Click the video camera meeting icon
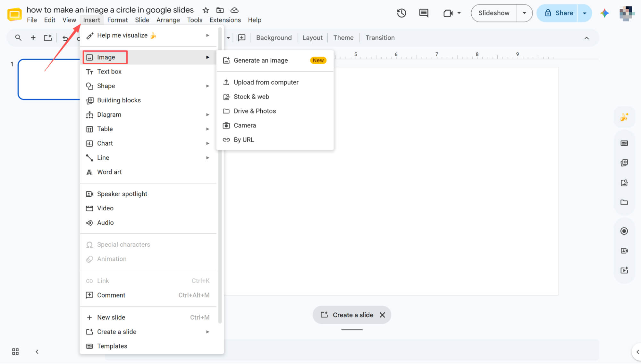 coord(448,13)
